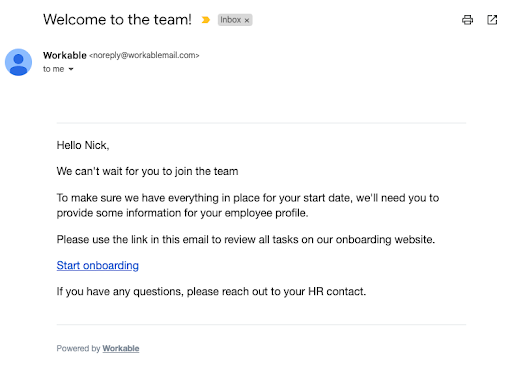This screenshot has width=512, height=365.
Task: Click the 'We can't wait for you' sentence
Action: 147,171
